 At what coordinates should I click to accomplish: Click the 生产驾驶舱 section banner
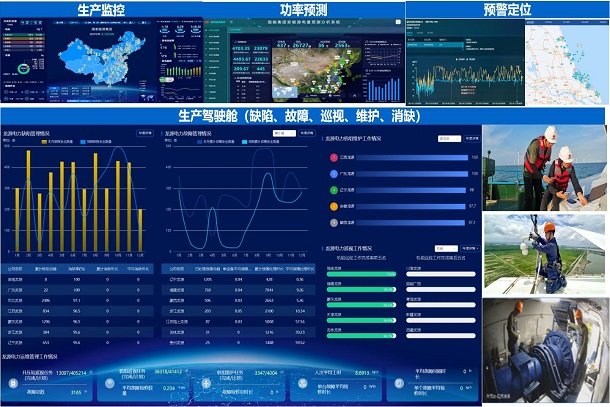(x=303, y=116)
